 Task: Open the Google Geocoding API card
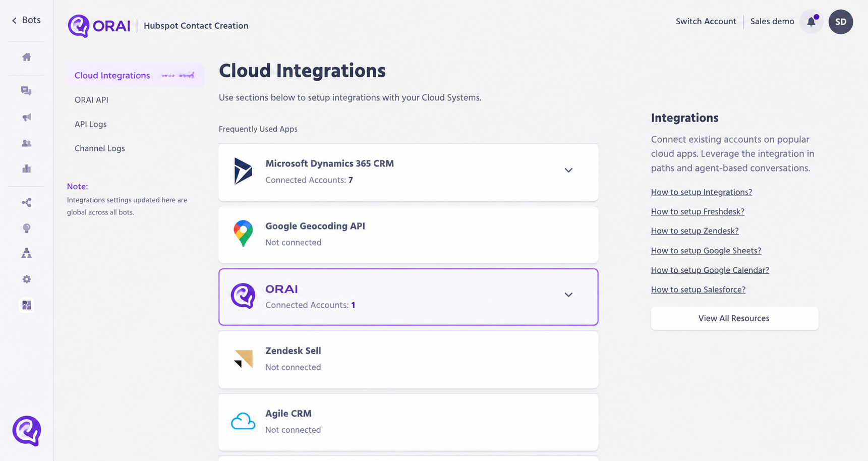pos(409,235)
